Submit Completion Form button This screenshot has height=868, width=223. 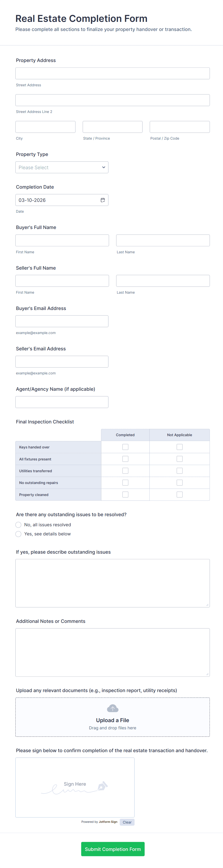tap(113, 849)
